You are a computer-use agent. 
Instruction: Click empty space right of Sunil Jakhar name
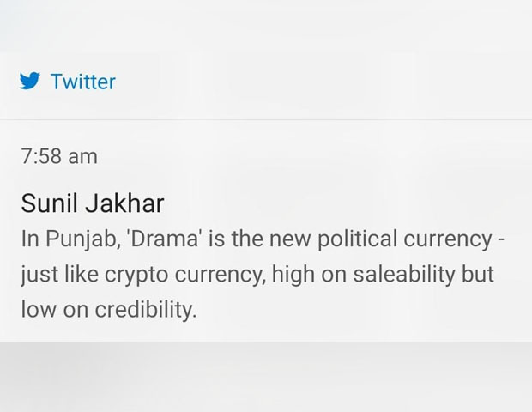click(346, 203)
